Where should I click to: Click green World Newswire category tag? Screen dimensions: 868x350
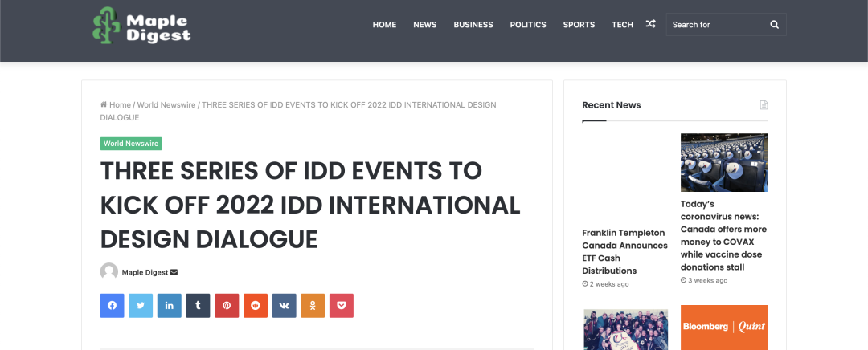(131, 144)
